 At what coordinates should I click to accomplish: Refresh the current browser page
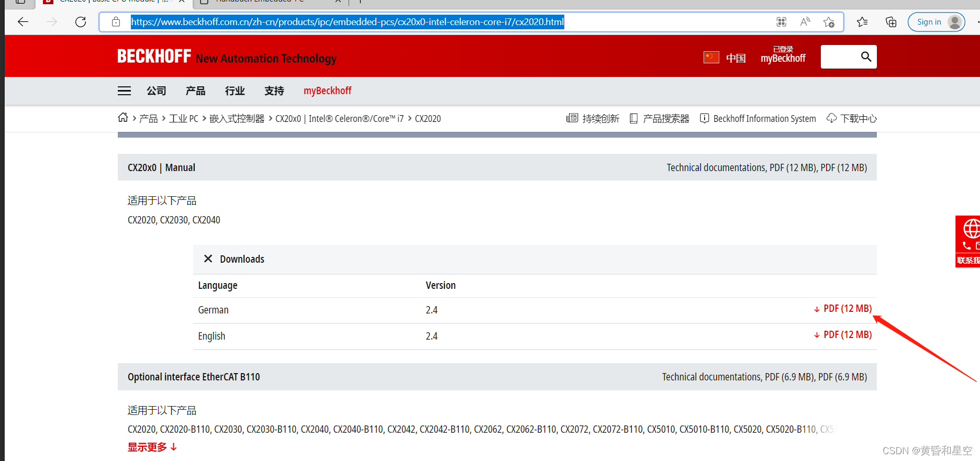(x=81, y=22)
